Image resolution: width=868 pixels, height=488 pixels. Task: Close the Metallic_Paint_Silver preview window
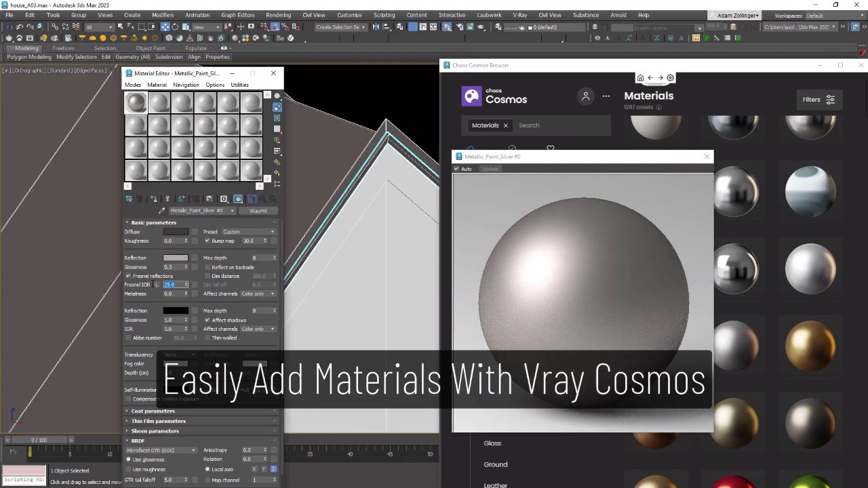pyautogui.click(x=707, y=157)
